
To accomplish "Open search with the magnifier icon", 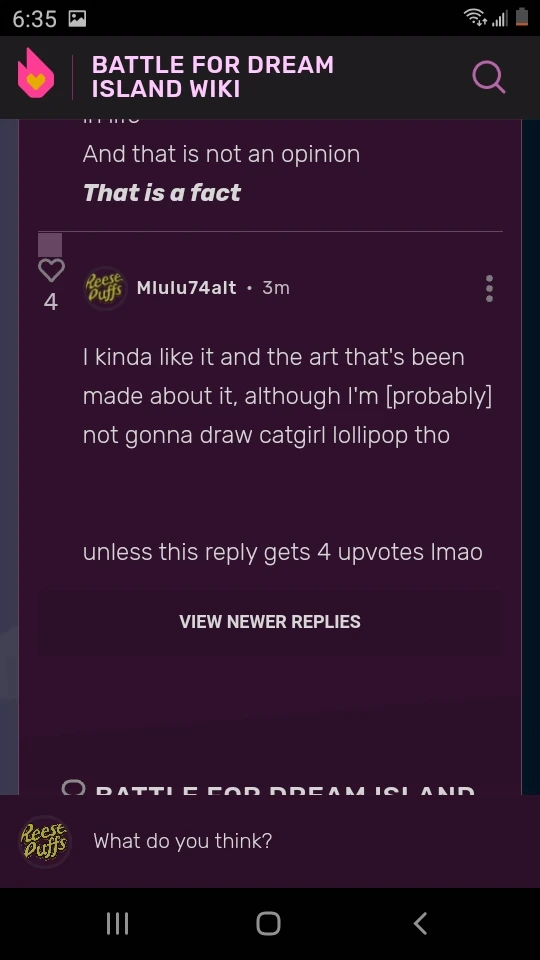I will click(x=489, y=77).
